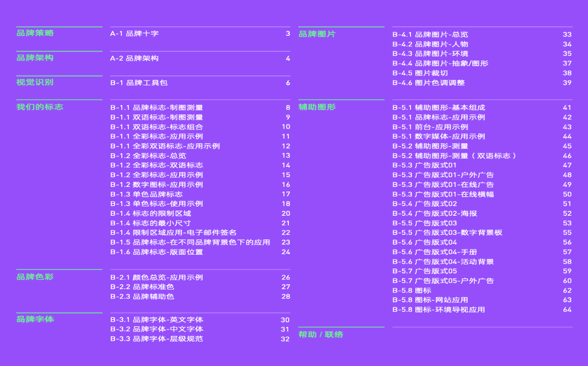Open B-1.4 限制区域应用-电子邮件签名 entry
588x366 pixels.
(173, 233)
